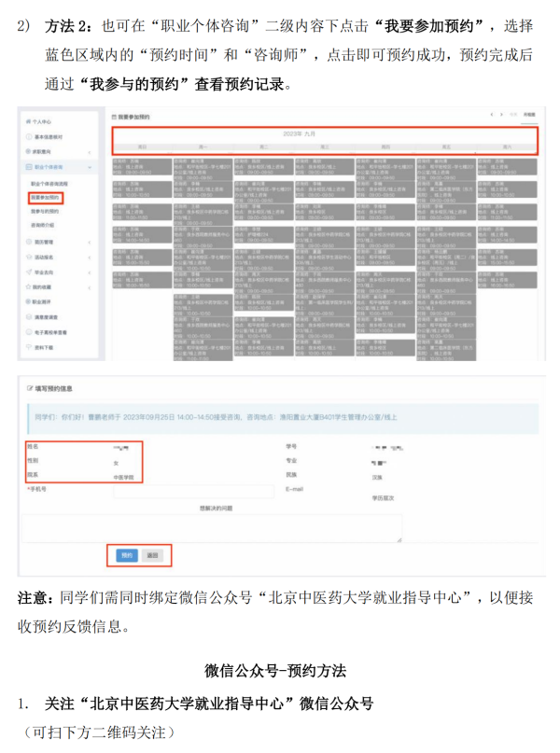Click the blue 预约 submit button
560x753 pixels.
[127, 555]
